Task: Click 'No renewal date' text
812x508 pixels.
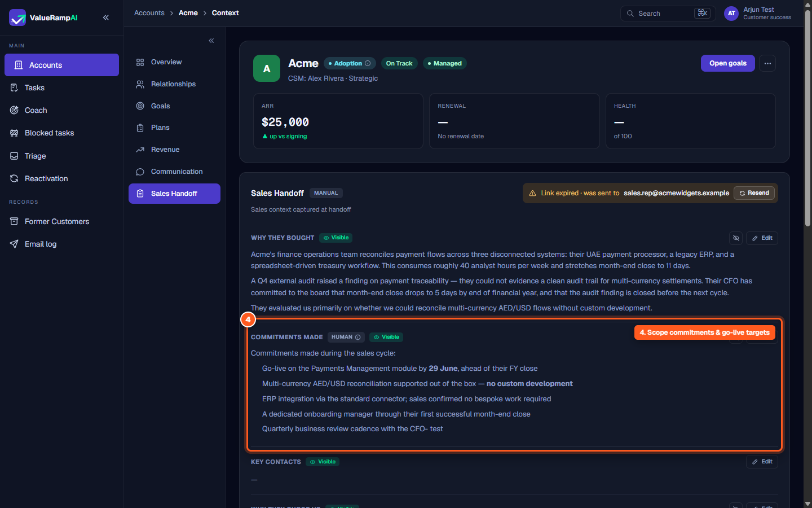Action: (x=461, y=136)
